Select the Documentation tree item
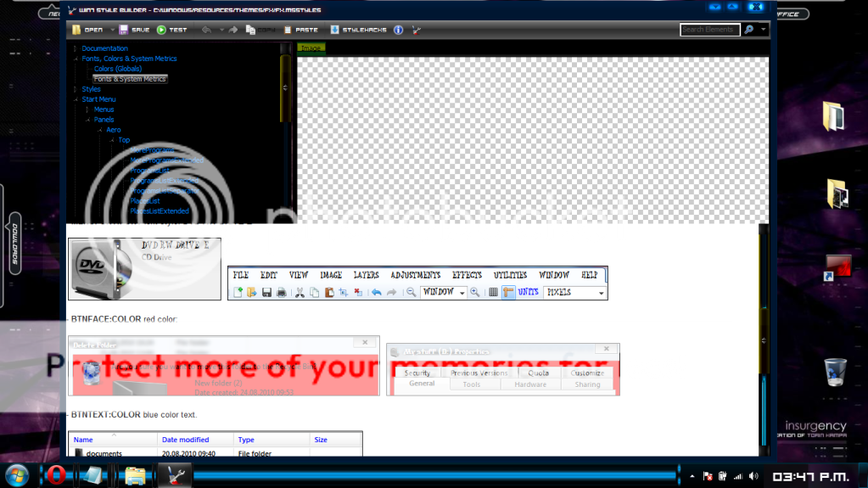The height and width of the screenshot is (488, 868). [x=104, y=48]
